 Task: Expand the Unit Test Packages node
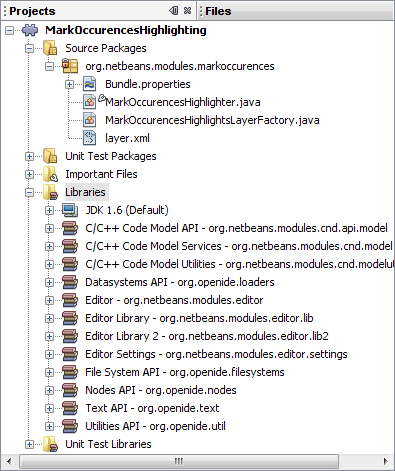click(29, 157)
